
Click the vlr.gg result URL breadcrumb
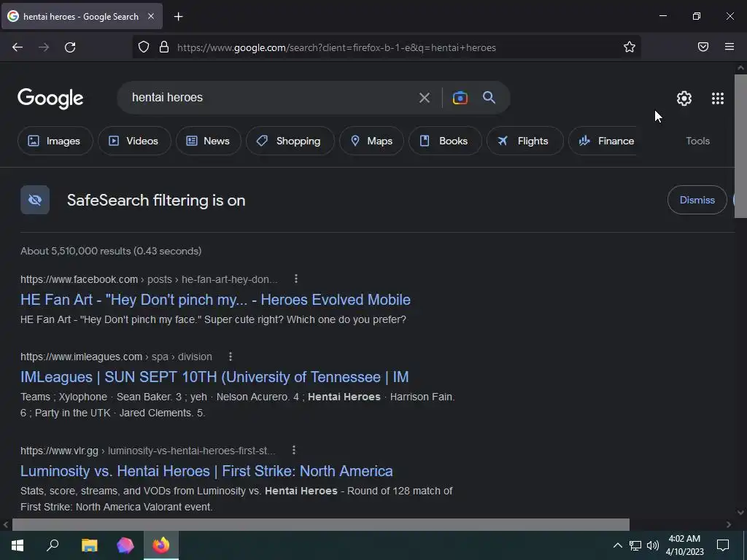coord(147,451)
